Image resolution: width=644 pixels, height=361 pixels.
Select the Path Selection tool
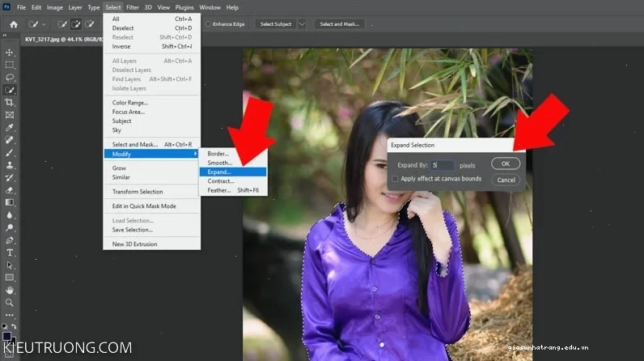[10, 265]
